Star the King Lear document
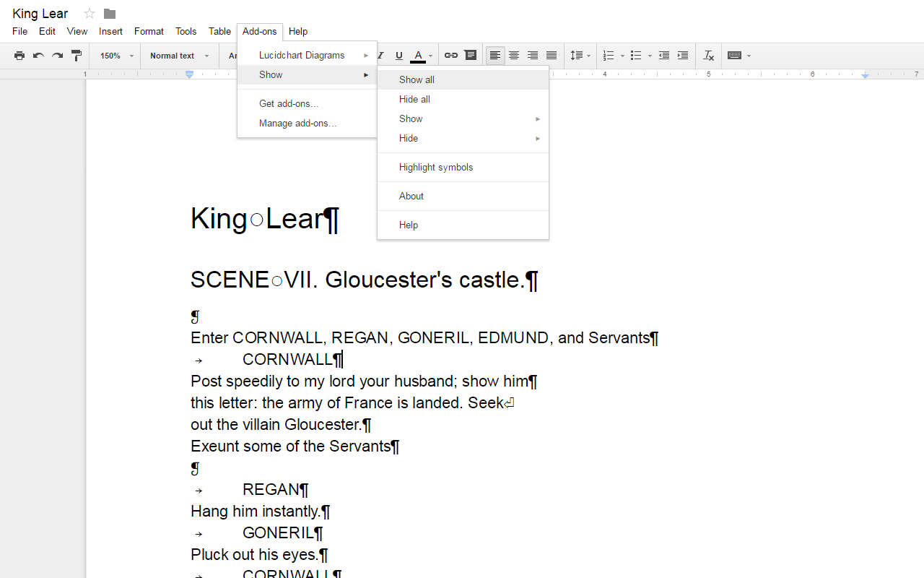Screen dimensions: 924x578 point(90,14)
